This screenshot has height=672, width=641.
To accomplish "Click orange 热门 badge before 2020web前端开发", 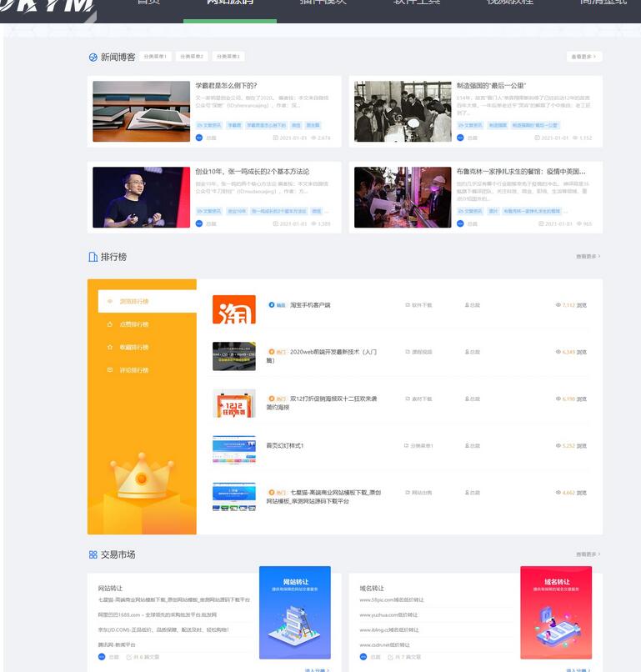I will [x=277, y=352].
